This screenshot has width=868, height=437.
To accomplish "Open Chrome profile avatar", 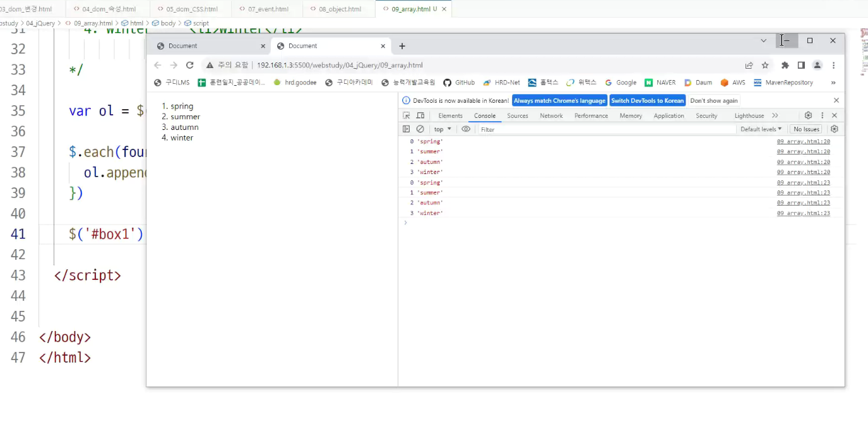I will (x=817, y=65).
